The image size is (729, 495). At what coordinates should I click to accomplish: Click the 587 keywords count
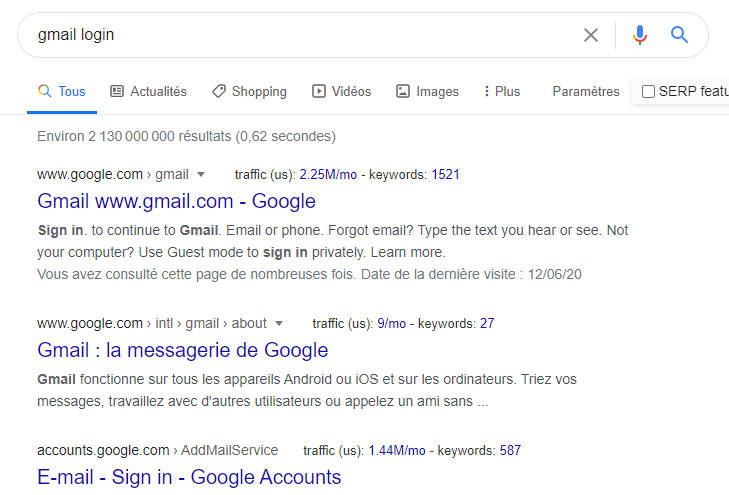[x=510, y=450]
